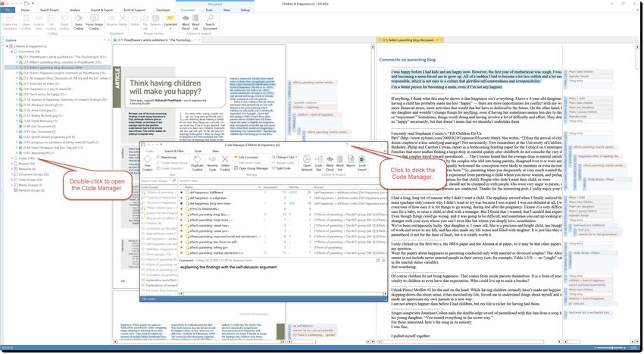The image size is (644, 354).
Task: Expand the Networks node in Explorer
Action: coord(12,169)
